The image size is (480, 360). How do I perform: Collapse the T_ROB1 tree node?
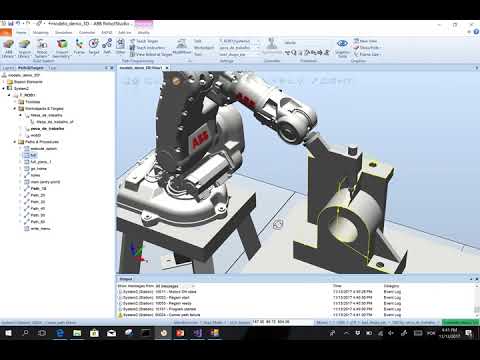pyautogui.click(x=9, y=95)
